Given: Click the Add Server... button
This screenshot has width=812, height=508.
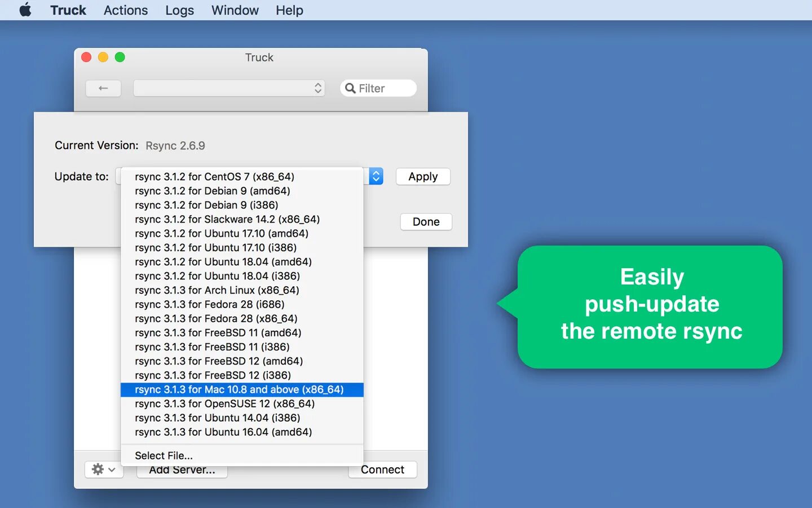Looking at the screenshot, I should pyautogui.click(x=182, y=469).
